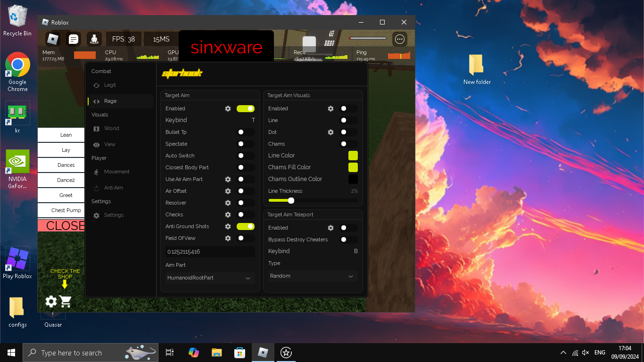
Task: Open gear settings for Anti Ground Shots
Action: point(228,226)
